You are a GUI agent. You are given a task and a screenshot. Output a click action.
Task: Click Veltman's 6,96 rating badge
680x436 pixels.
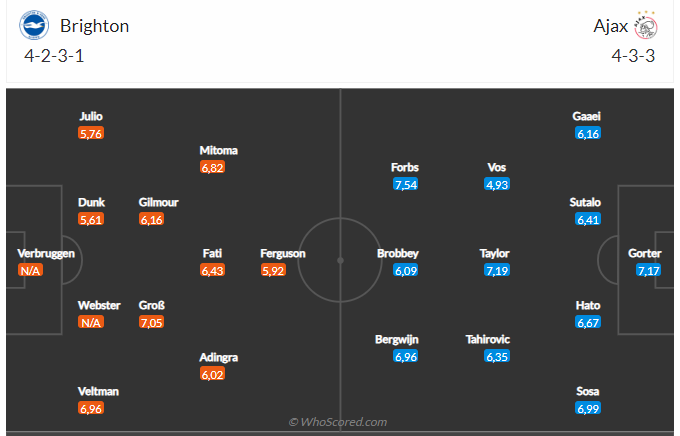click(x=90, y=408)
